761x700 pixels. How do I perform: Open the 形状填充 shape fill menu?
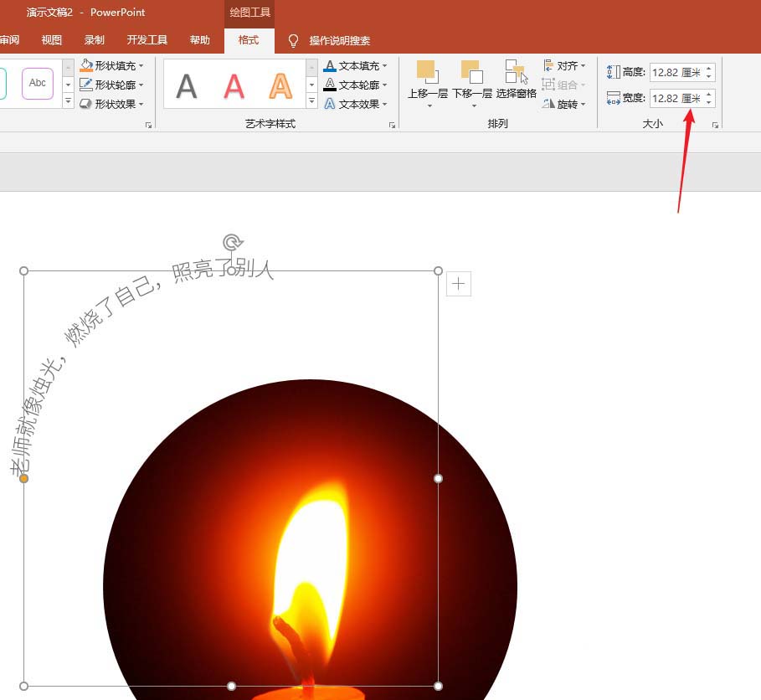(112, 65)
